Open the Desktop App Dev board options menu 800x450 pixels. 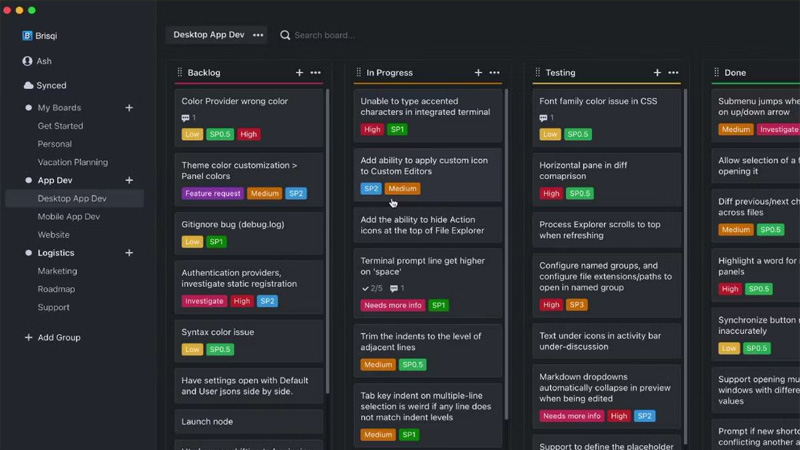(258, 35)
